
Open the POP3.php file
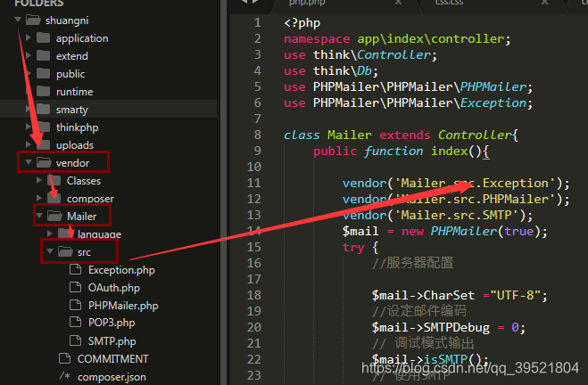112,323
